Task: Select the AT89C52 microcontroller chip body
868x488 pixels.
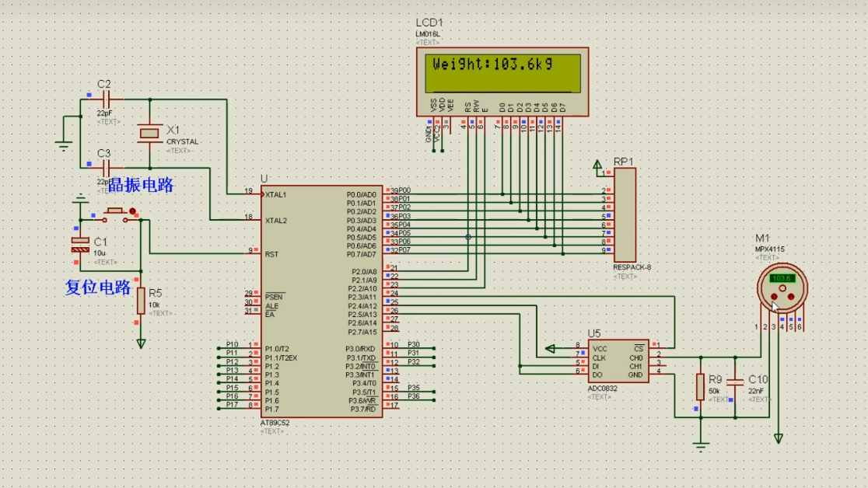Action: pyautogui.click(x=322, y=302)
